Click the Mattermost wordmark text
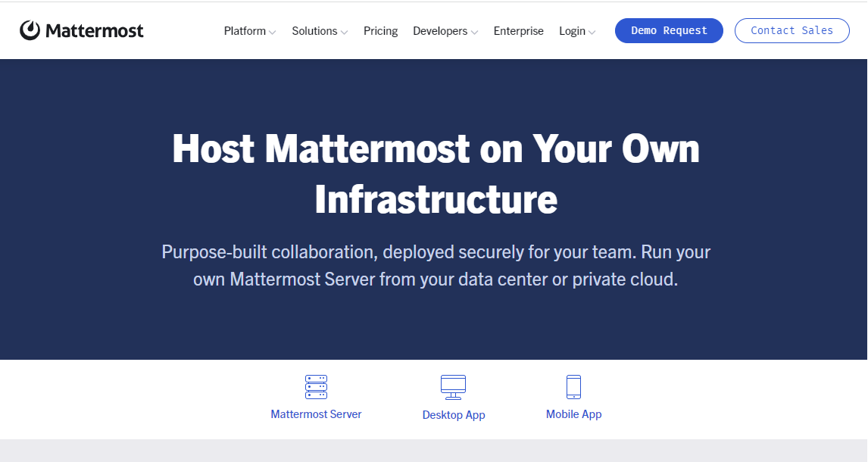 [x=95, y=31]
